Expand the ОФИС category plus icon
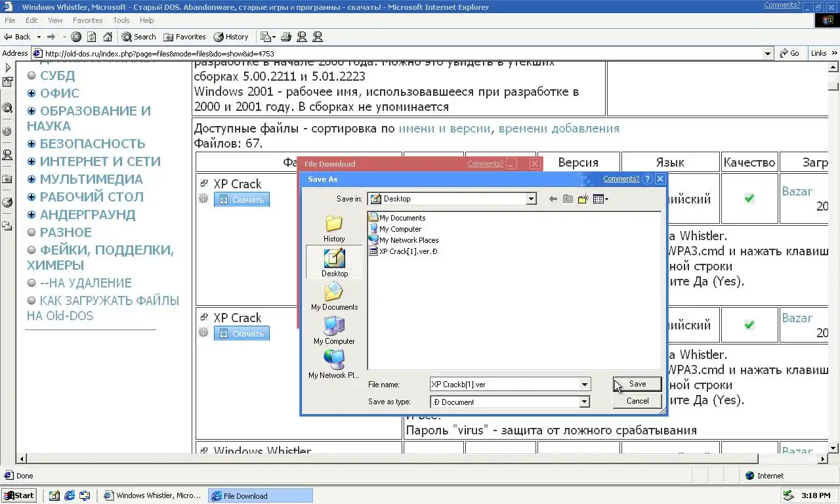840x504 pixels. pyautogui.click(x=31, y=93)
